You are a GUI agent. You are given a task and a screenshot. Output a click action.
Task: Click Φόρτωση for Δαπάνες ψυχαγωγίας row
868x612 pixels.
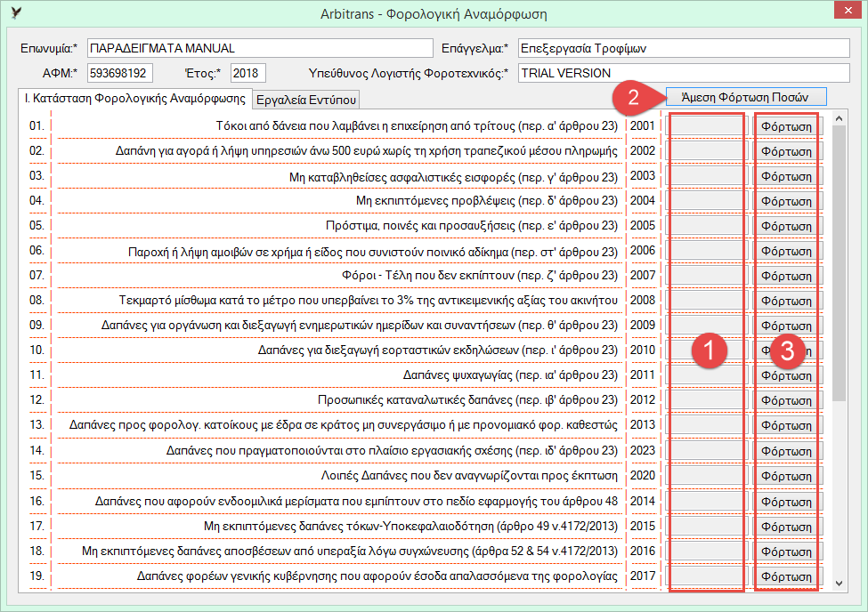pyautogui.click(x=786, y=375)
